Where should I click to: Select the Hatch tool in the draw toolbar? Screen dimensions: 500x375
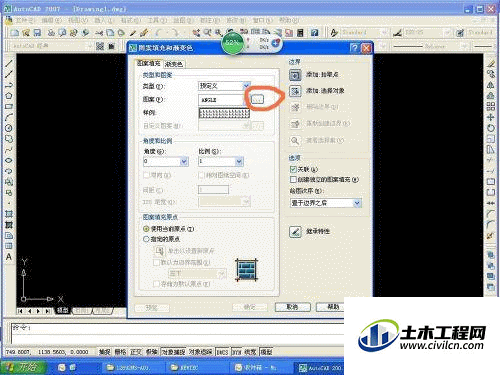click(x=9, y=214)
